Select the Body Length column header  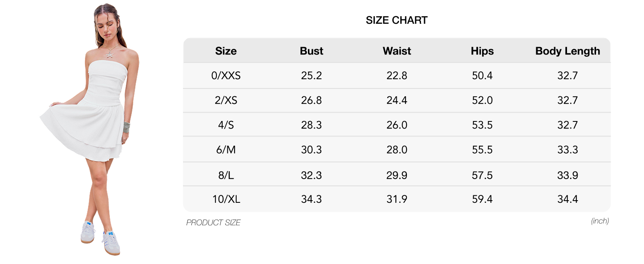pyautogui.click(x=567, y=51)
